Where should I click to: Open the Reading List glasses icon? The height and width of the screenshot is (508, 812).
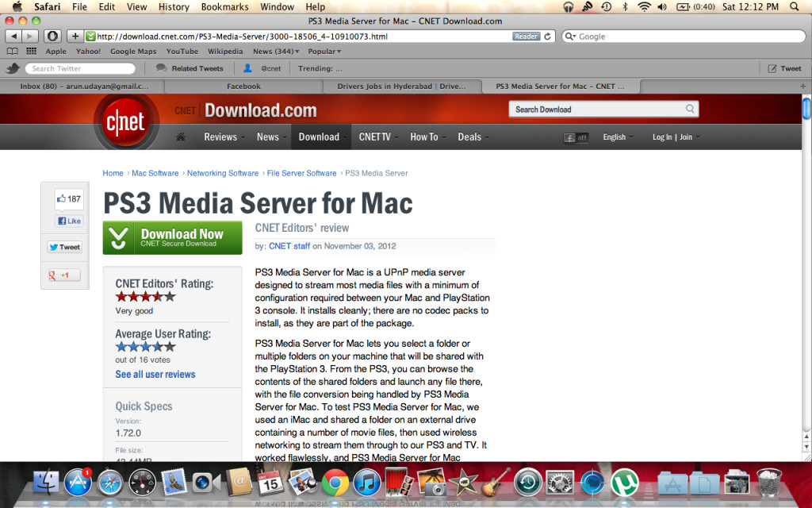click(13, 52)
